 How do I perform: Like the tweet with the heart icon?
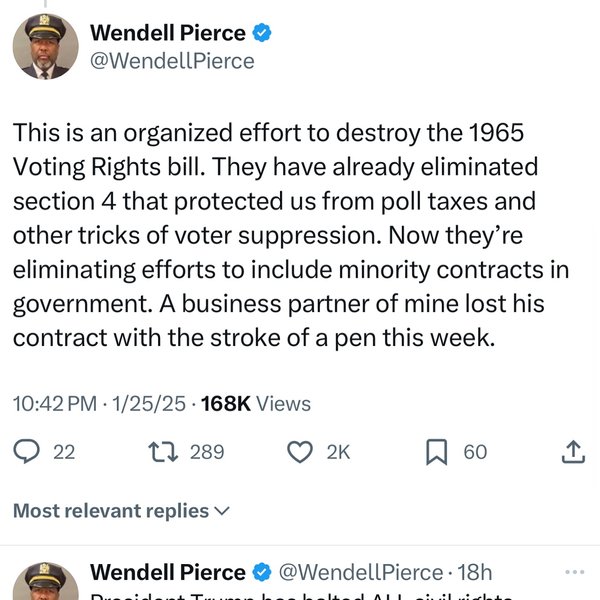coord(300,452)
